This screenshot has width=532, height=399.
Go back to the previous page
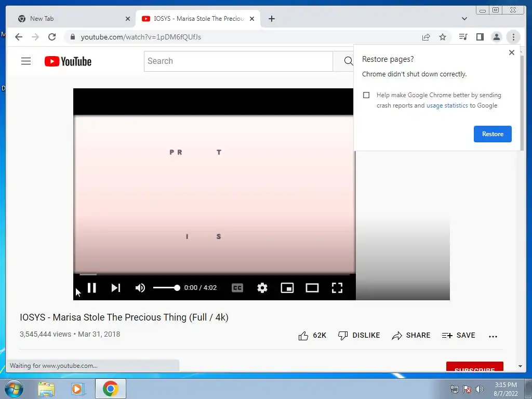tap(19, 37)
